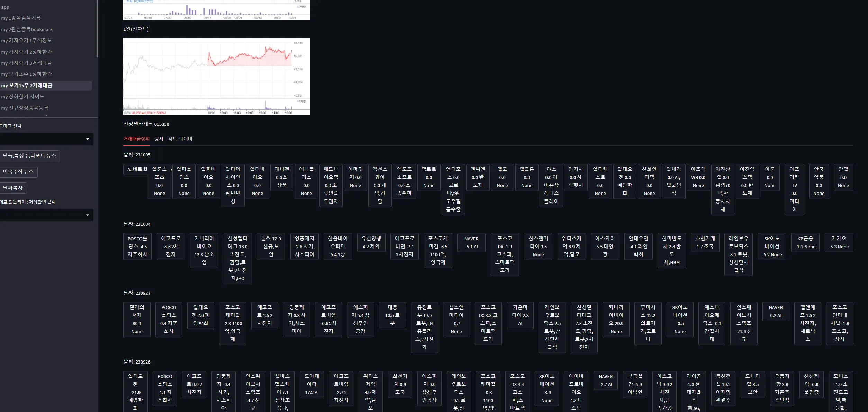Image resolution: width=868 pixels, height=412 pixels.
Task: Open the app page in sidebar
Action: [5, 7]
